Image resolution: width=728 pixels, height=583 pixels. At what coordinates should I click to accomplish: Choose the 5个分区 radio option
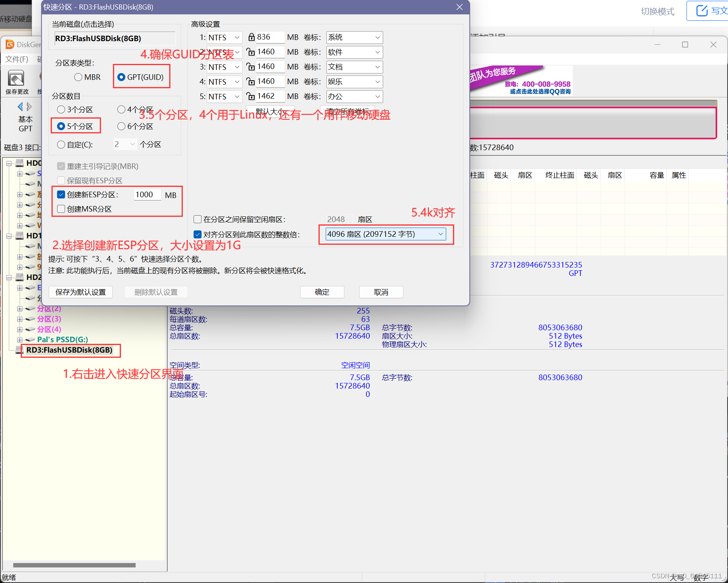61,126
